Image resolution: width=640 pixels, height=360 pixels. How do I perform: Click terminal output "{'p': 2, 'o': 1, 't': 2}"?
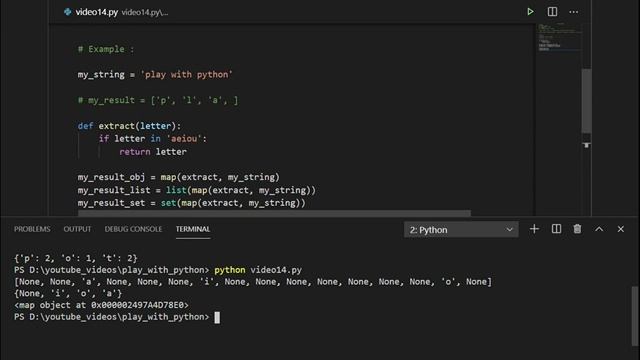pyautogui.click(x=76, y=258)
